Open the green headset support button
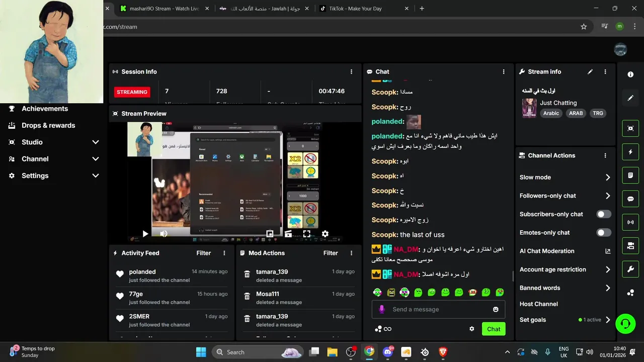The height and width of the screenshot is (362, 644). click(625, 323)
